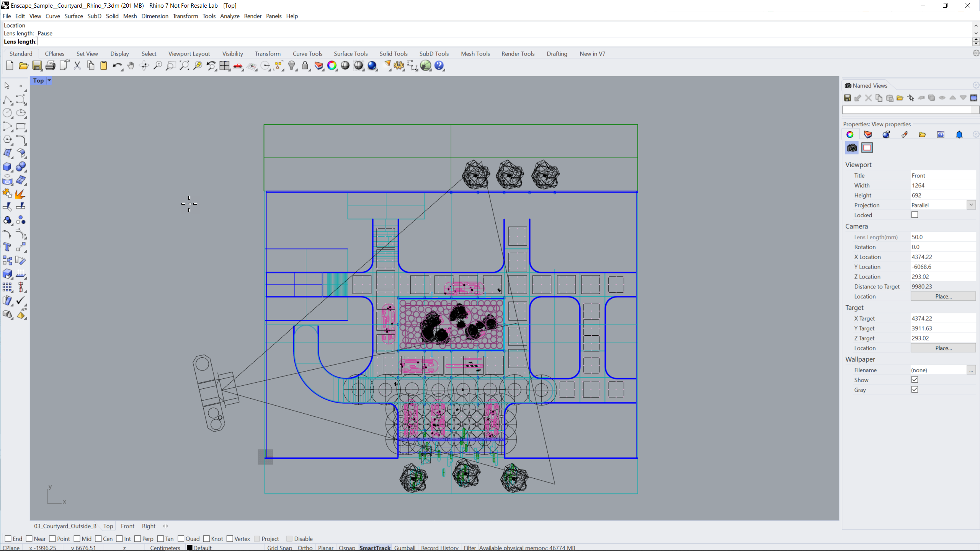Select the Box solid tool in sidebar
980x551 pixels.
[x=7, y=167]
